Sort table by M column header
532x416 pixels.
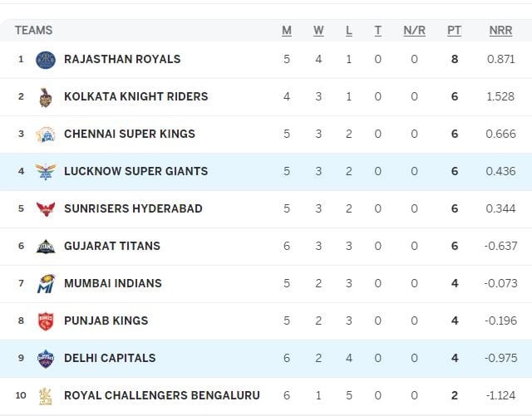click(x=287, y=31)
